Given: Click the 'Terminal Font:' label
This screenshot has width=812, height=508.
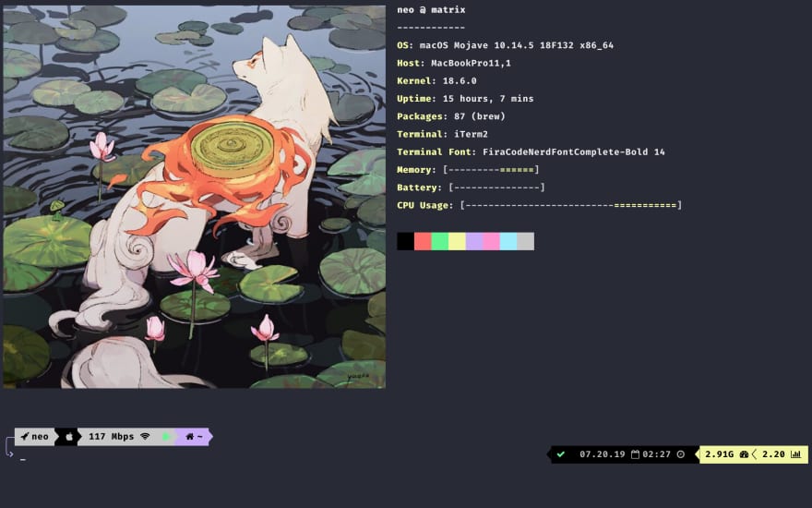Looking at the screenshot, I should (436, 151).
